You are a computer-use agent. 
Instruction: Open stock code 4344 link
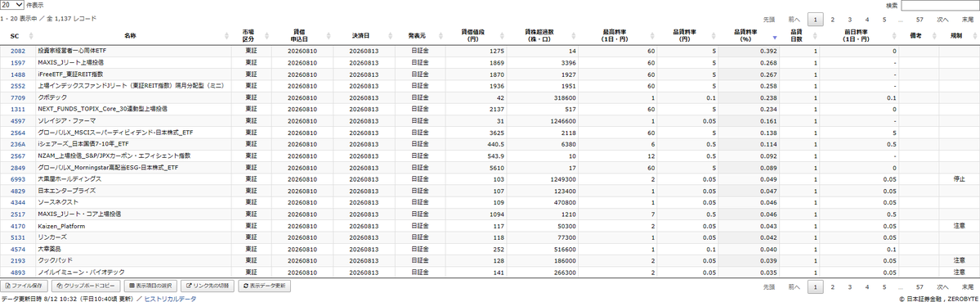click(x=18, y=203)
